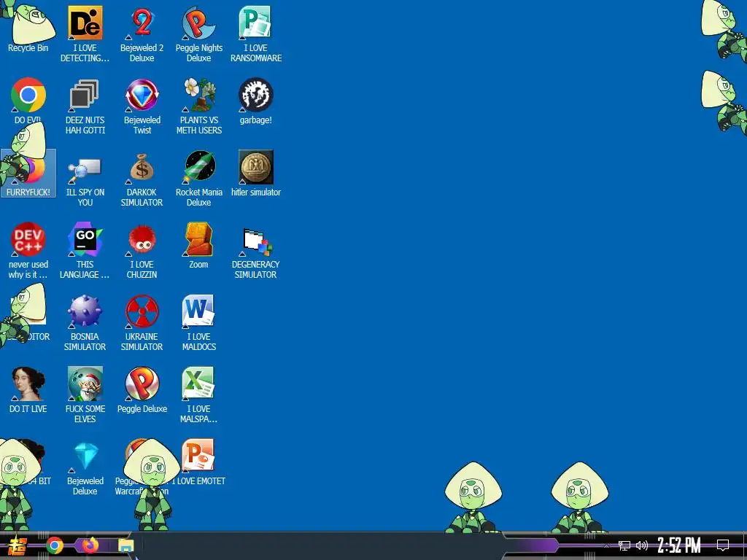
Task: Open the GoLand 'THIS LANGUAGE...' icon
Action: (x=85, y=250)
